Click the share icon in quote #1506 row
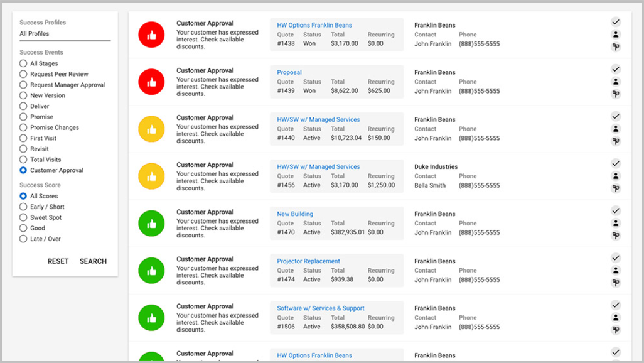Screen dimensions: 644x363 coord(616,330)
